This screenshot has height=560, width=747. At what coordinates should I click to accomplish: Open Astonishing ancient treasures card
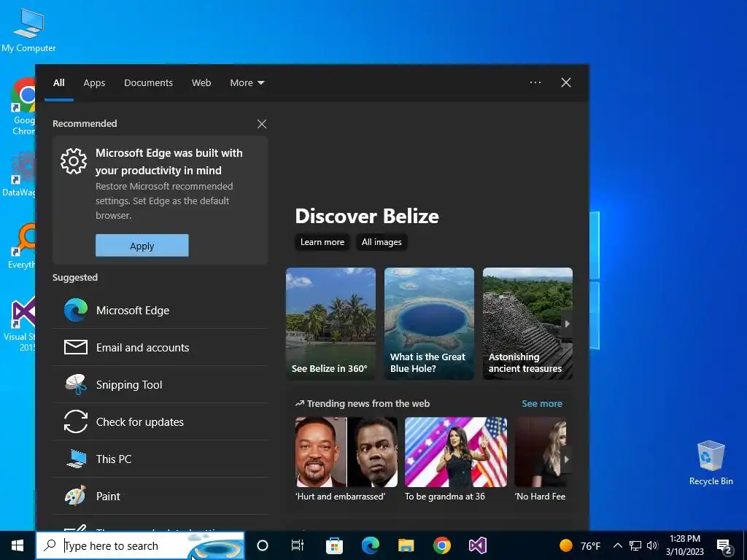pyautogui.click(x=527, y=323)
